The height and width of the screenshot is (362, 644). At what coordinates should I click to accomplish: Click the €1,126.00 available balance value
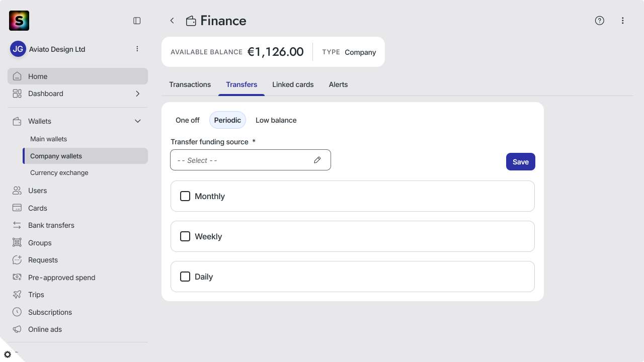pyautogui.click(x=275, y=52)
